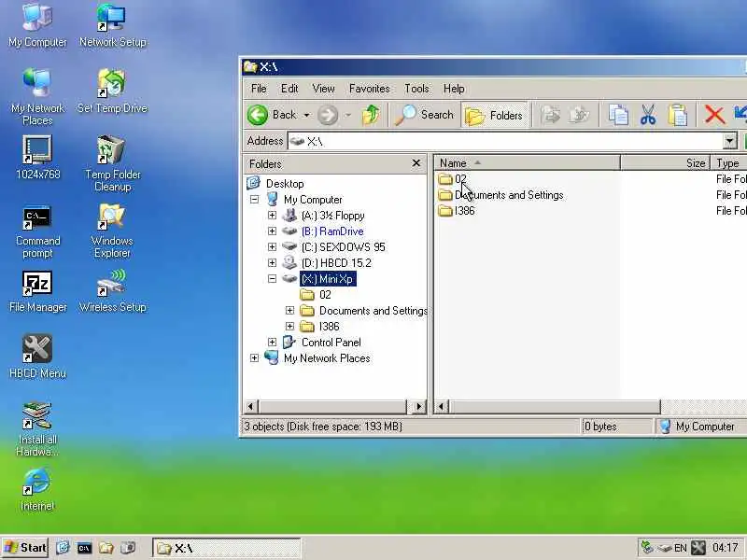Sort by Size column header
The height and width of the screenshot is (560, 747).
[x=665, y=162]
